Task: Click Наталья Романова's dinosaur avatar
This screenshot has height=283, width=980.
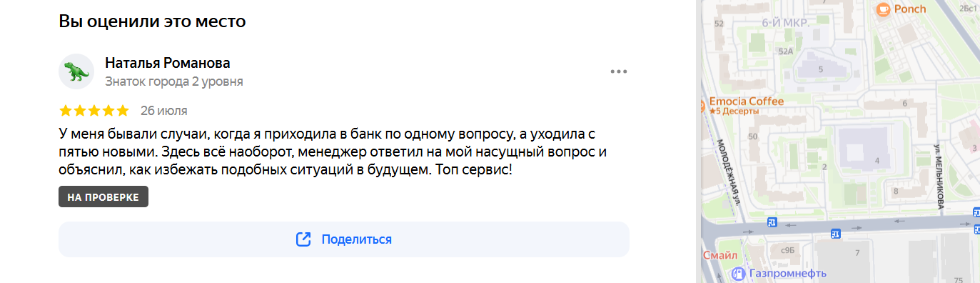Action: (76, 71)
